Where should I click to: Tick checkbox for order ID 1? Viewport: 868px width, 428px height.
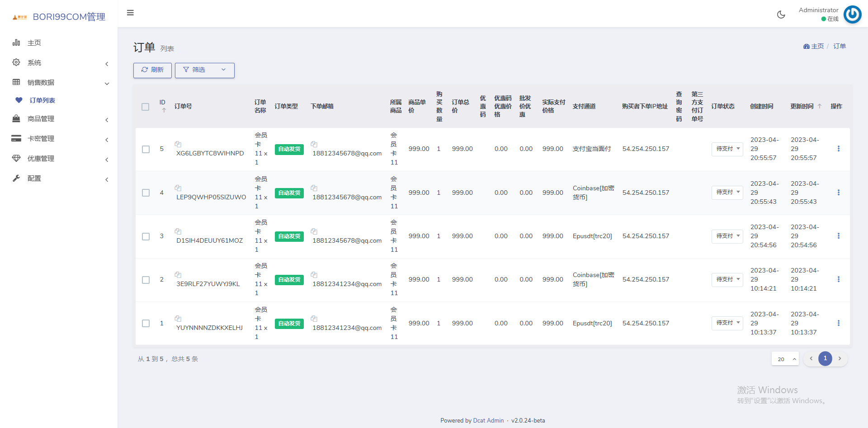(146, 324)
